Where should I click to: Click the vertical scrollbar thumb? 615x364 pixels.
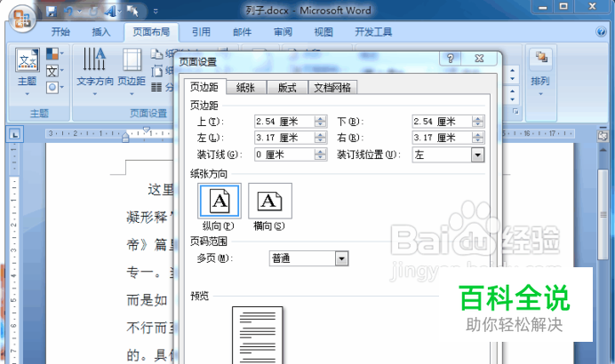pyautogui.click(x=603, y=214)
